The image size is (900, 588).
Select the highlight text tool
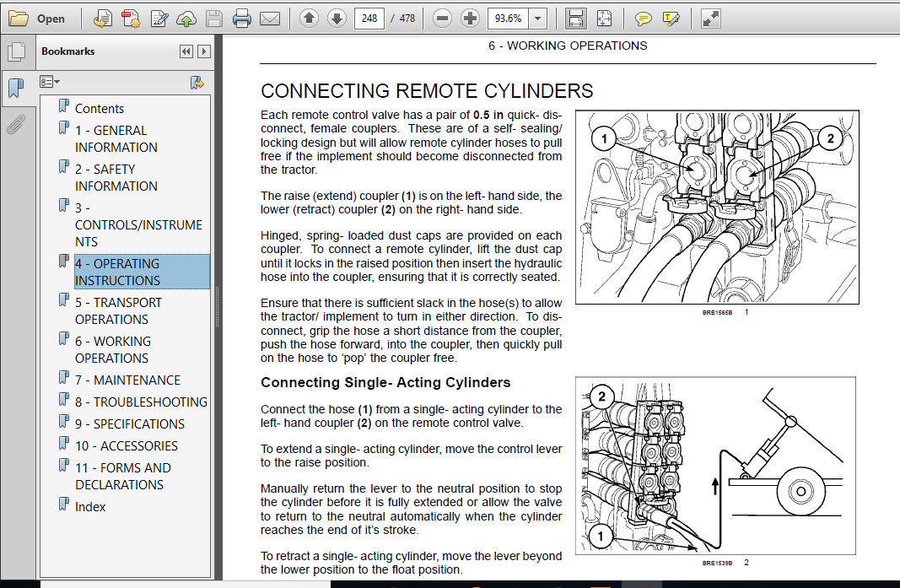[671, 19]
